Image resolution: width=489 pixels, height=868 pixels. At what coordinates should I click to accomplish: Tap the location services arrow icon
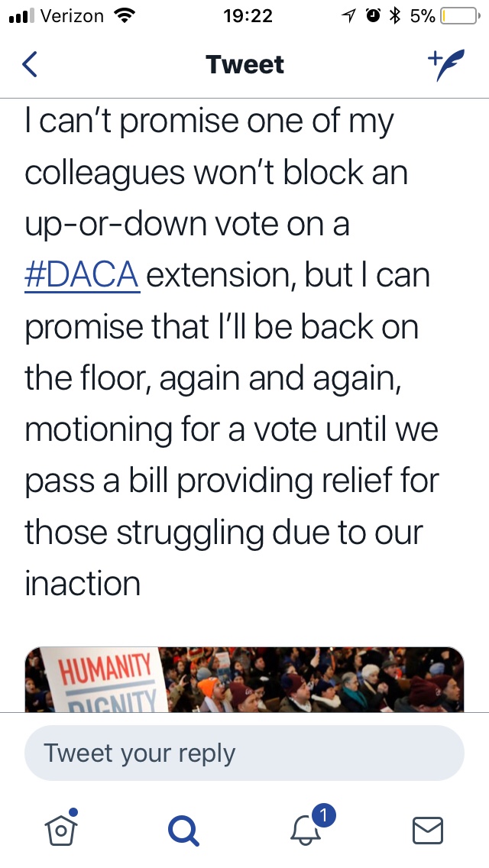tap(350, 15)
